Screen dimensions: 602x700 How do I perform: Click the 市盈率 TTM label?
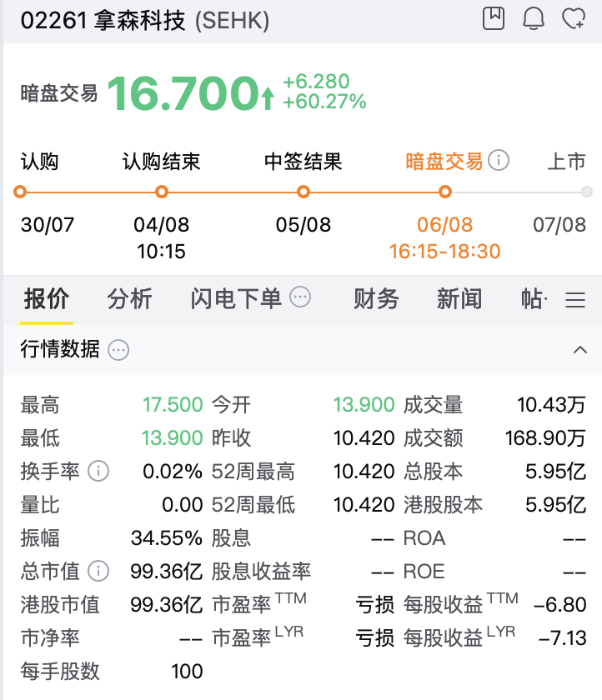[259, 602]
